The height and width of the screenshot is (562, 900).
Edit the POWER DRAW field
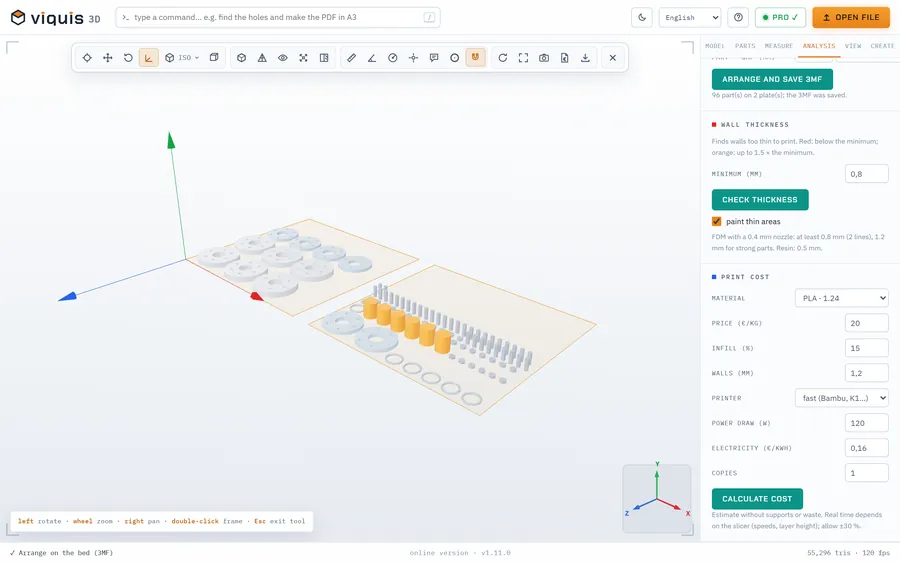[867, 423]
